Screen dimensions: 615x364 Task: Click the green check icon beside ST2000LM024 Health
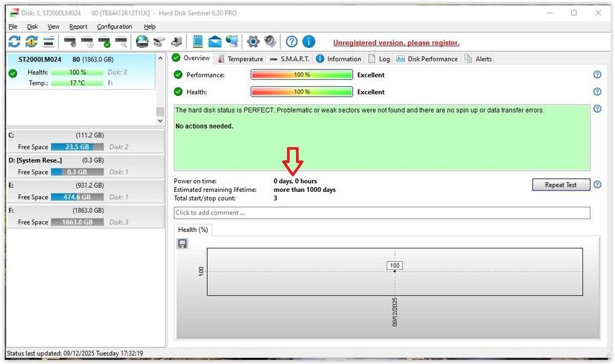pyautogui.click(x=13, y=73)
